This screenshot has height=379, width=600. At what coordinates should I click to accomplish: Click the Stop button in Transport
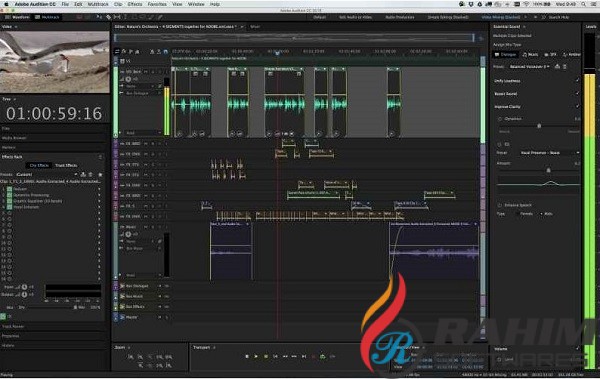247,356
